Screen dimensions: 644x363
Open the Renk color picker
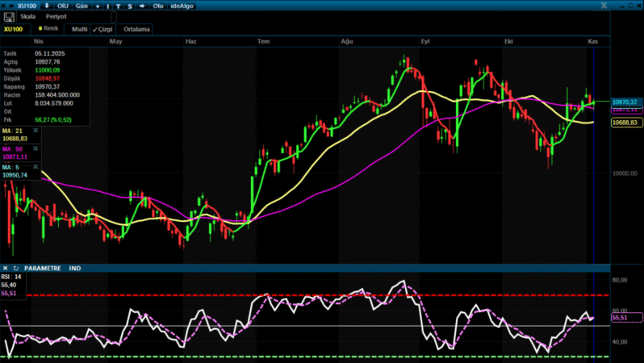point(48,28)
